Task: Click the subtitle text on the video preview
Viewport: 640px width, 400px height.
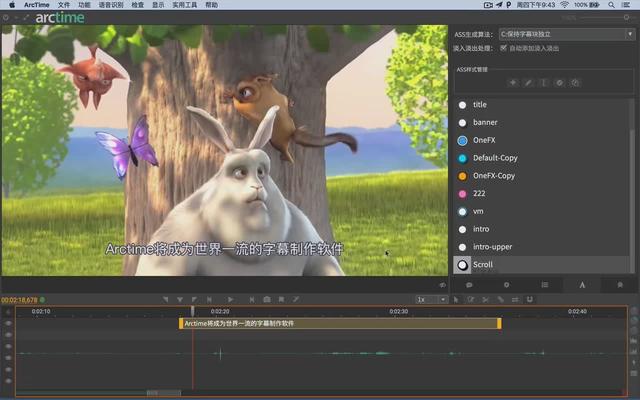Action: point(224,249)
